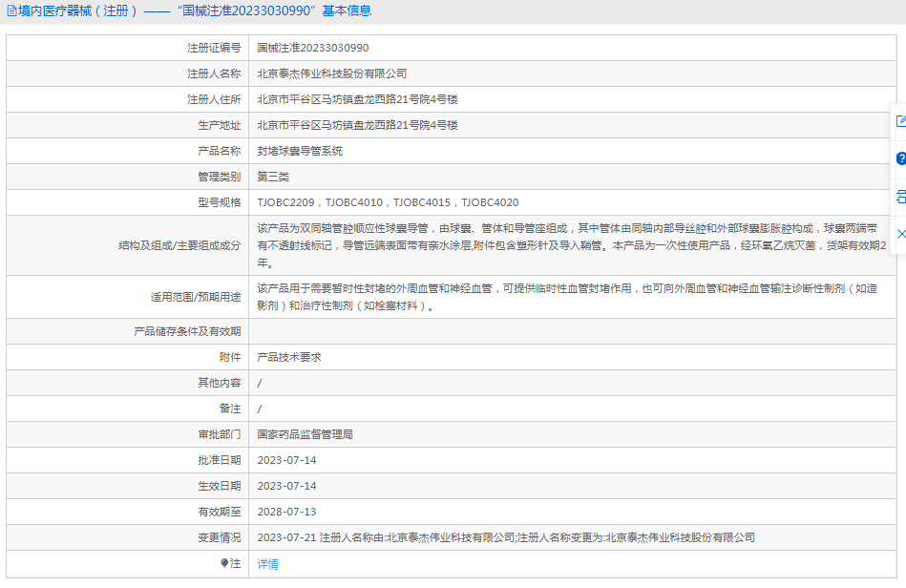The width and height of the screenshot is (906, 588).
Task: Click the change record dated 2023-07-21
Action: pos(506,537)
